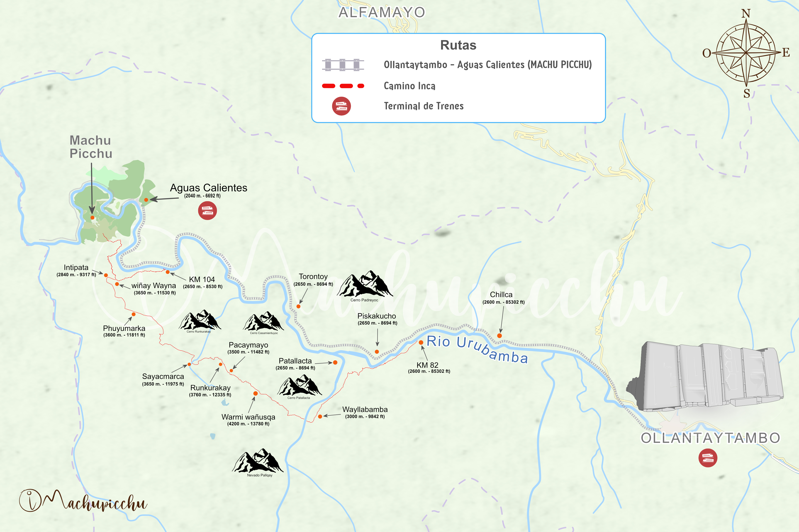799x532 pixels.
Task: Click the orange dot for KM 104
Action: click(167, 272)
